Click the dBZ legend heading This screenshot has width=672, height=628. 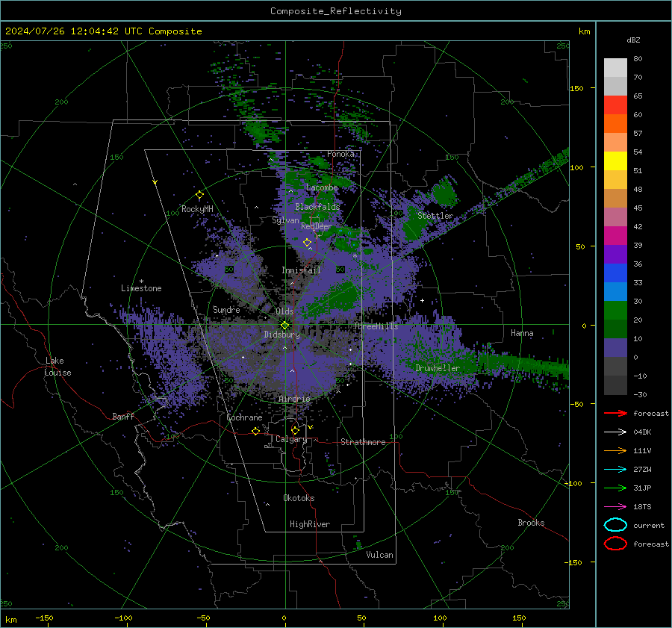click(x=633, y=40)
